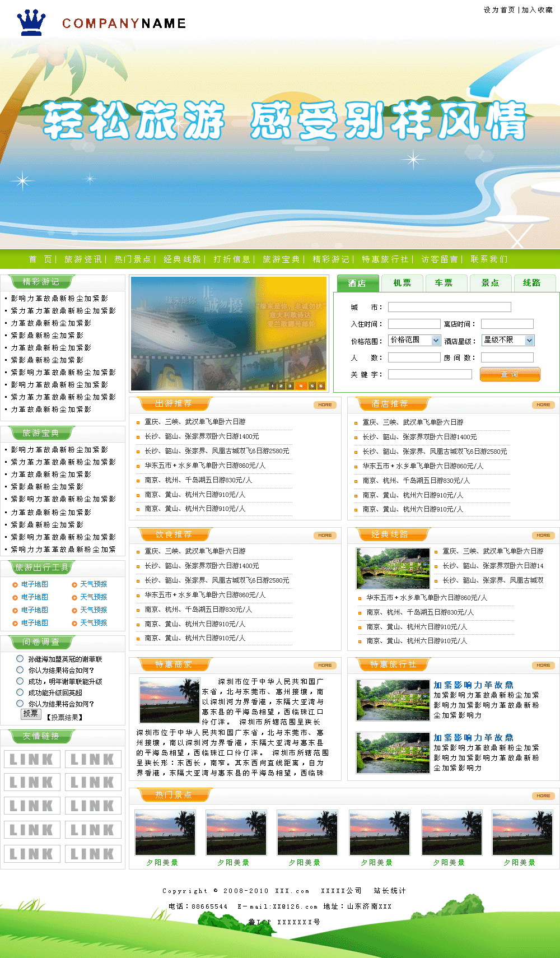
Task: Click MORE beside the 饮食推荐 heading
Action: coord(325,536)
